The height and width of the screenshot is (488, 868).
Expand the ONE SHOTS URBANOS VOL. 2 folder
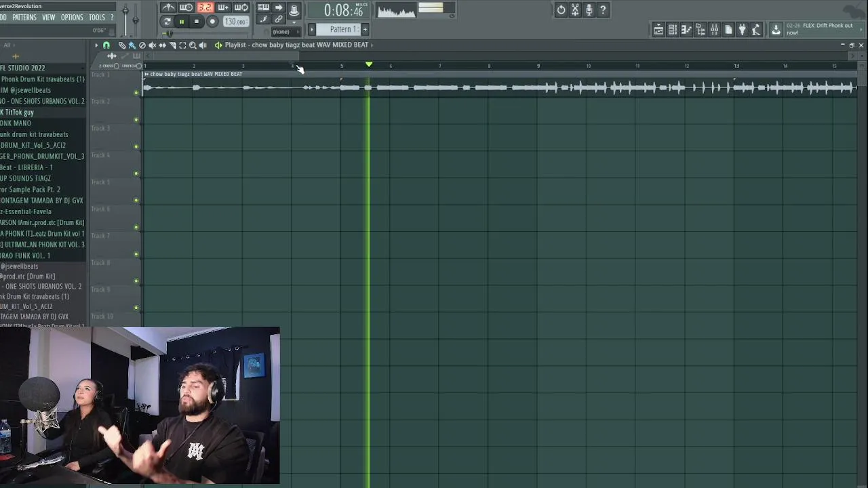pos(43,101)
